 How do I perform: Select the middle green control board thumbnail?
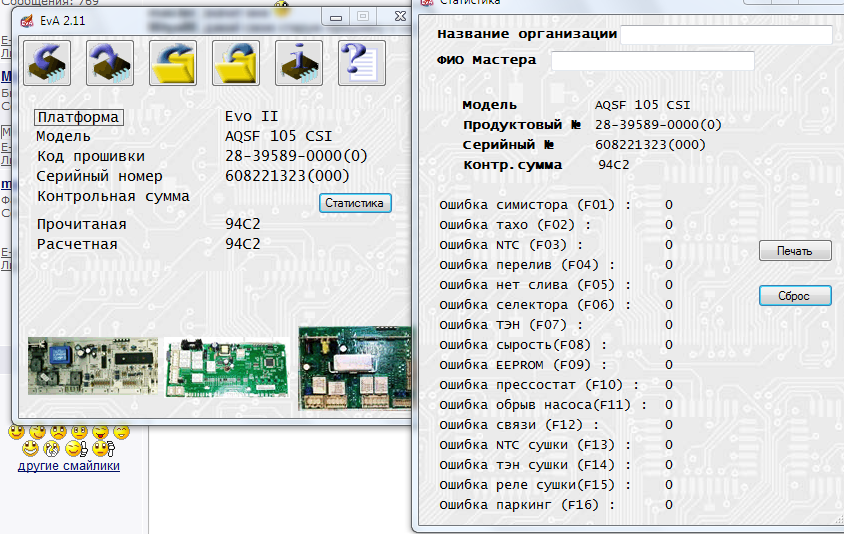tap(227, 366)
